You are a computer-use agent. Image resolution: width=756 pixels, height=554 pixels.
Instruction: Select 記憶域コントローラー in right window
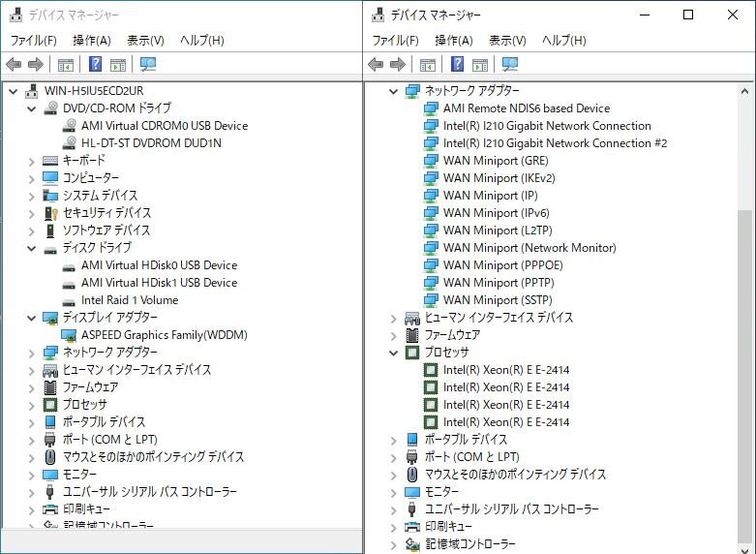pos(469,544)
